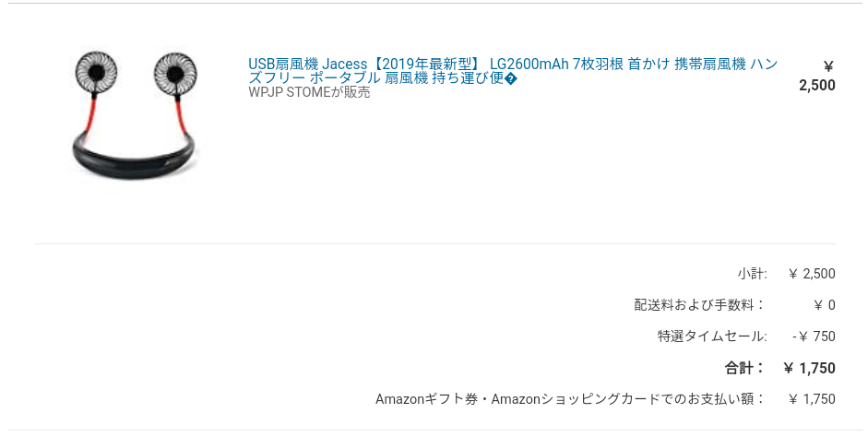The width and height of the screenshot is (868, 437).
Task: Click the ¥ 0 shipping fee amount
Action: pos(825,305)
